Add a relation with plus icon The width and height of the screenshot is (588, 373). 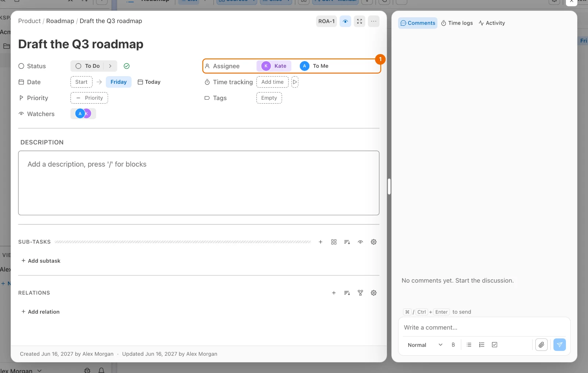pyautogui.click(x=334, y=293)
